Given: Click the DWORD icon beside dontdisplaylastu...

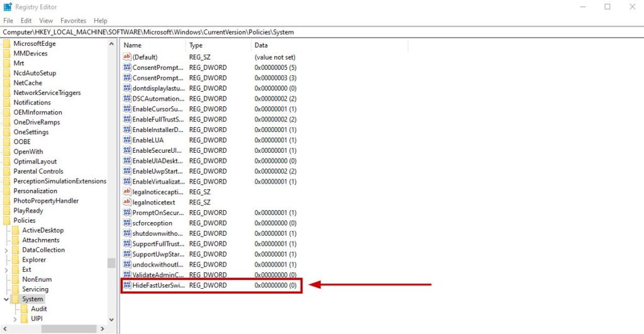Looking at the screenshot, I should pyautogui.click(x=127, y=88).
